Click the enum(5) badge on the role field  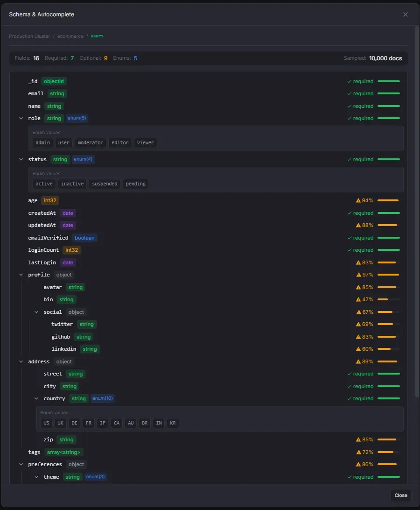[x=77, y=118]
